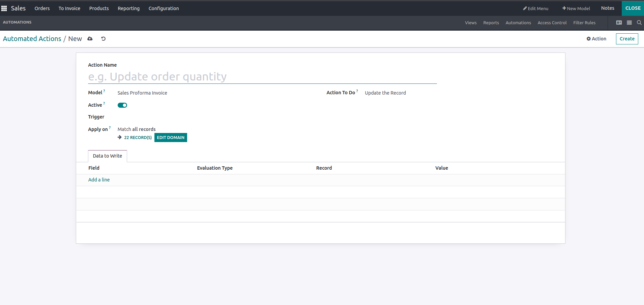This screenshot has width=644, height=305.
Task: Click the Add a line link
Action: (x=99, y=180)
